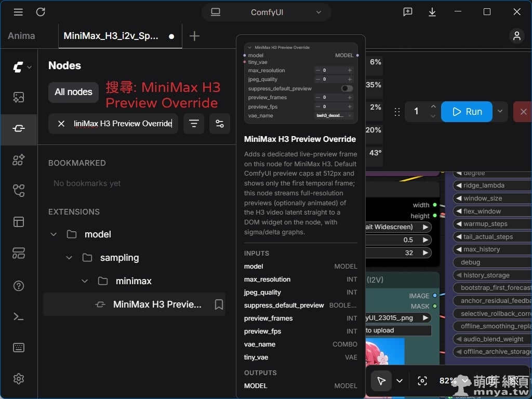Open the search options sliders button

[x=220, y=124]
